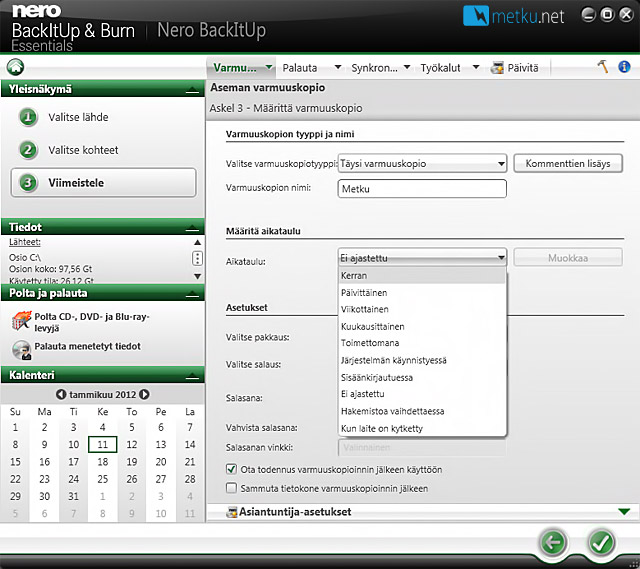The height and width of the screenshot is (569, 640).
Task: Click step 2 Valitse kohteet circle
Action: (x=28, y=150)
